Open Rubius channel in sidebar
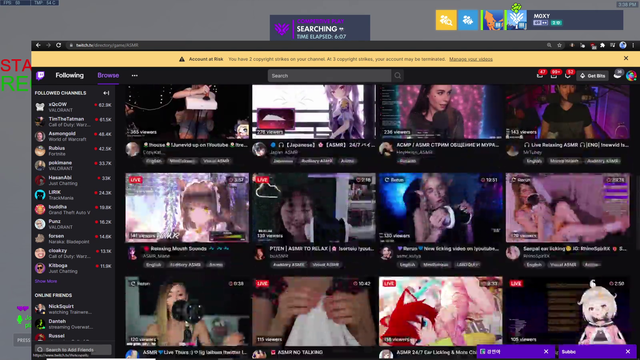Screen dimensions: 640x360 click(73, 151)
